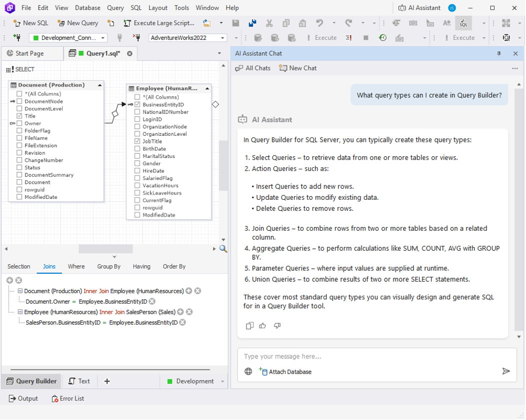The width and height of the screenshot is (526, 420).
Task: Click the execution history clock icon
Action: click(x=383, y=38)
